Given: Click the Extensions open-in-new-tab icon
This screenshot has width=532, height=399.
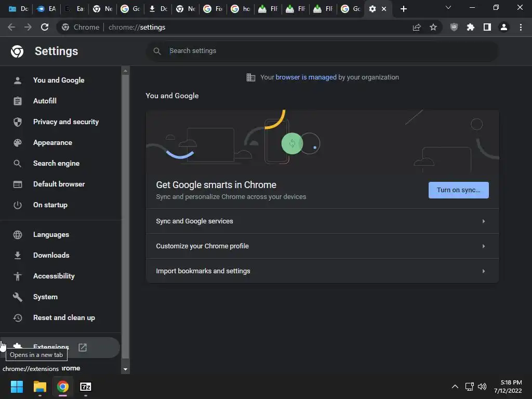Looking at the screenshot, I should (83, 347).
